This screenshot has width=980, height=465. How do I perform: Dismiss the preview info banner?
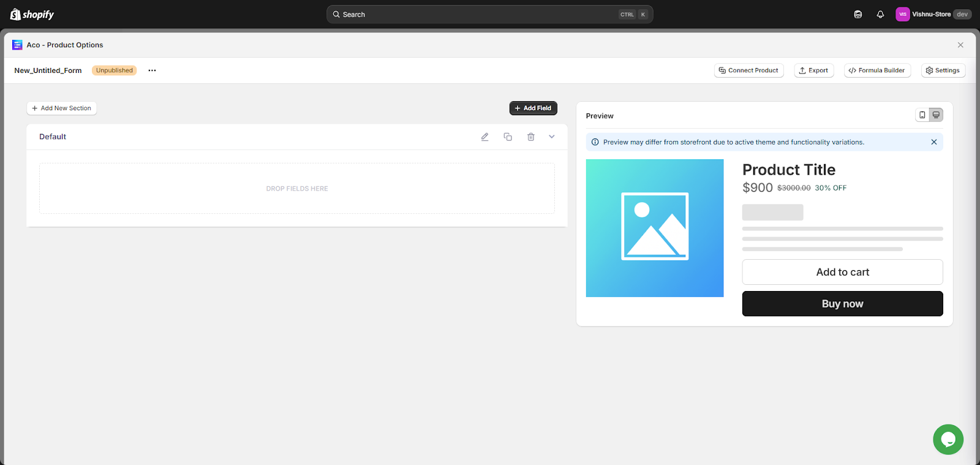pyautogui.click(x=933, y=142)
